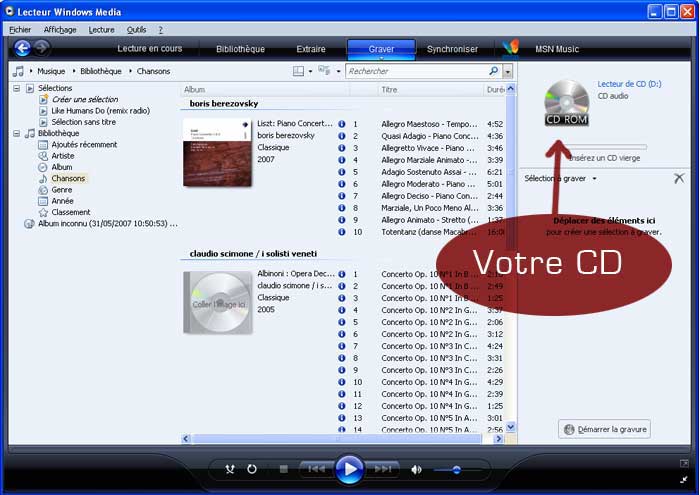Screen dimensions: 700x495
Task: Click in the Rechercher search field
Action: coord(415,71)
